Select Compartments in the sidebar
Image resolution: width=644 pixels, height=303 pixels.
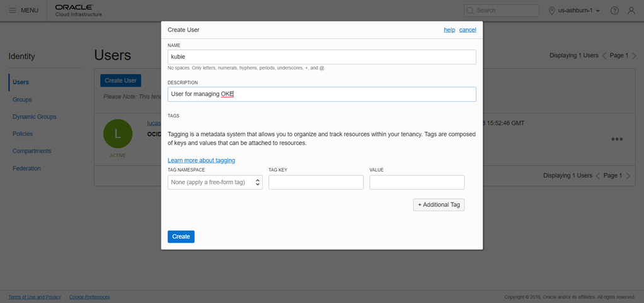(x=31, y=151)
